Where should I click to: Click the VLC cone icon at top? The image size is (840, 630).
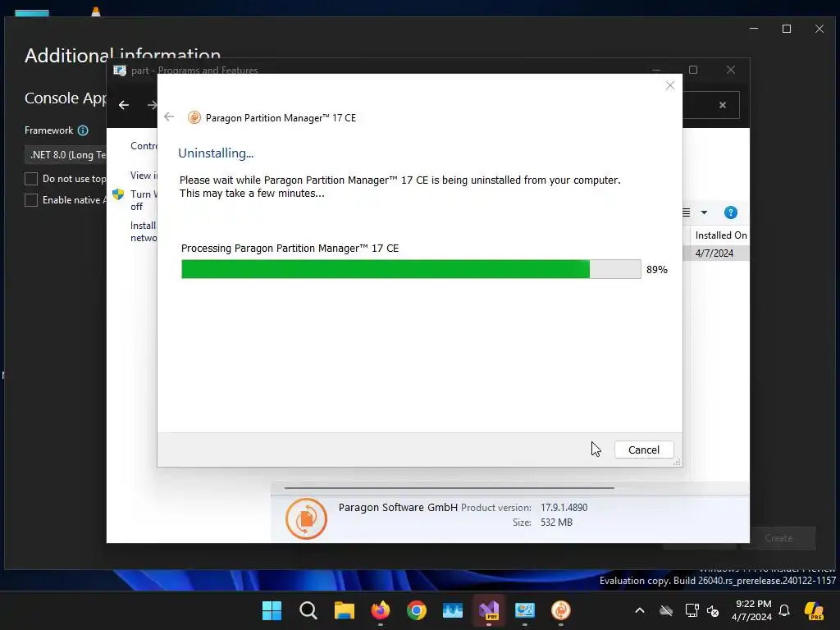pyautogui.click(x=95, y=11)
